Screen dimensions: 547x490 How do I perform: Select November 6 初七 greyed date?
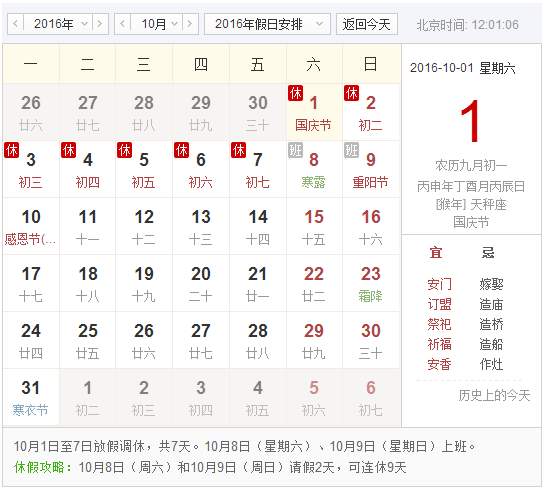click(x=371, y=397)
